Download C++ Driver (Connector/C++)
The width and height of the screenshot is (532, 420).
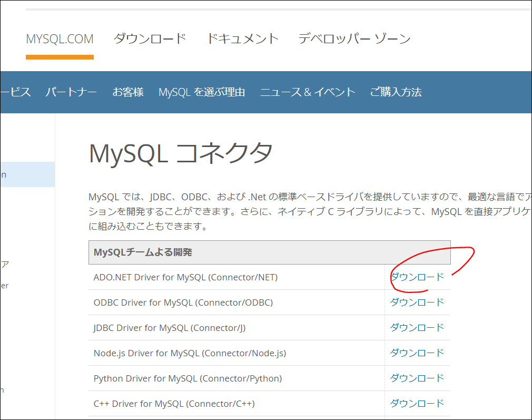point(417,403)
